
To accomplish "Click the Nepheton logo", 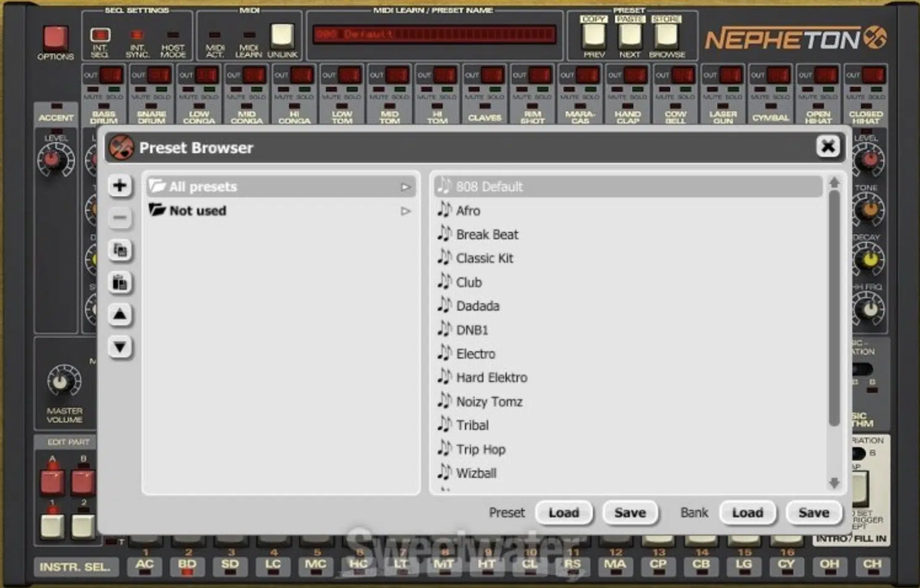I will 796,39.
